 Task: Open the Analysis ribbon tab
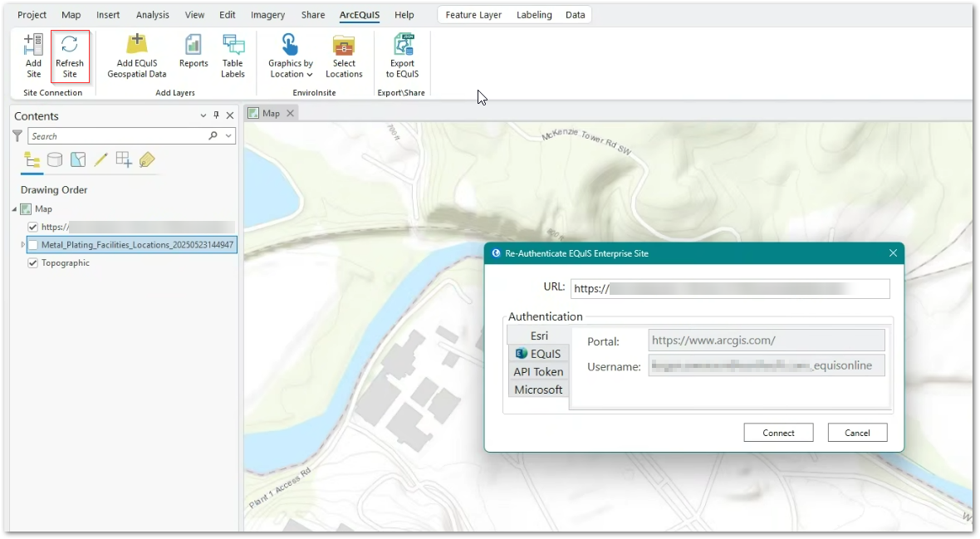pyautogui.click(x=152, y=15)
